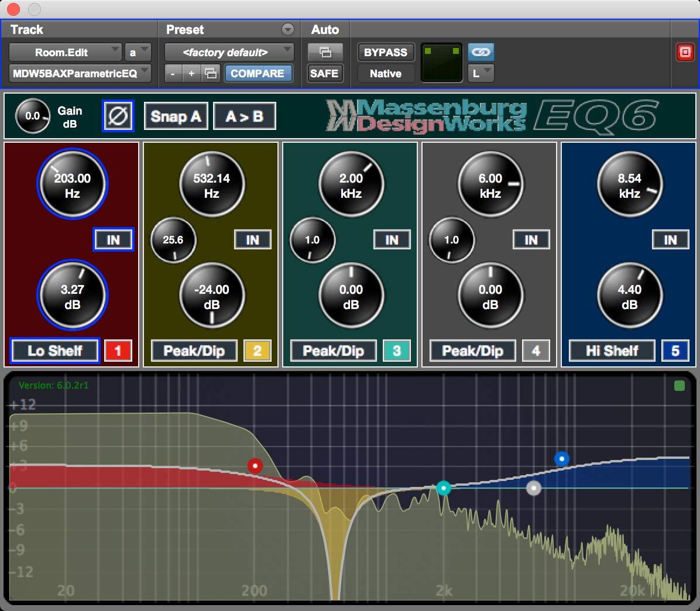700x611 pixels.
Task: Select the previous preset minus button
Action: point(173,73)
